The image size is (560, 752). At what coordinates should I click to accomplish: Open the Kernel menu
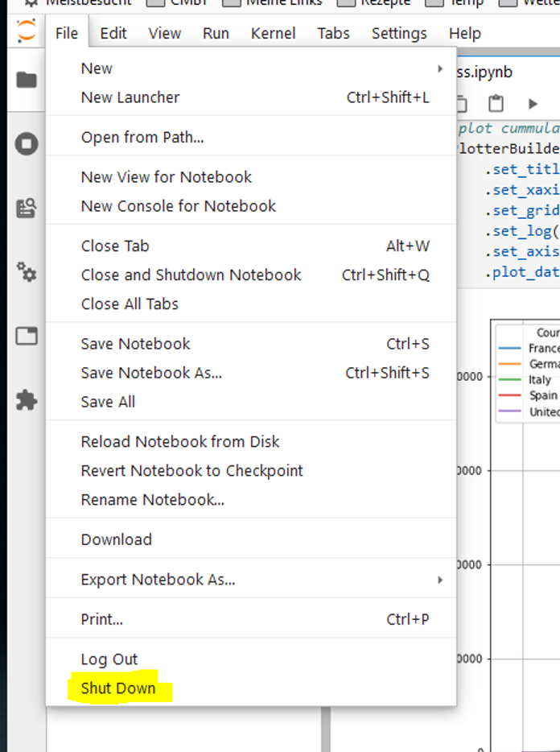273,34
